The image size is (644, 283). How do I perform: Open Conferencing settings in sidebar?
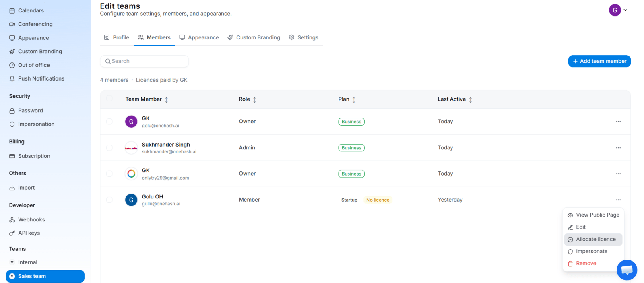(31, 24)
